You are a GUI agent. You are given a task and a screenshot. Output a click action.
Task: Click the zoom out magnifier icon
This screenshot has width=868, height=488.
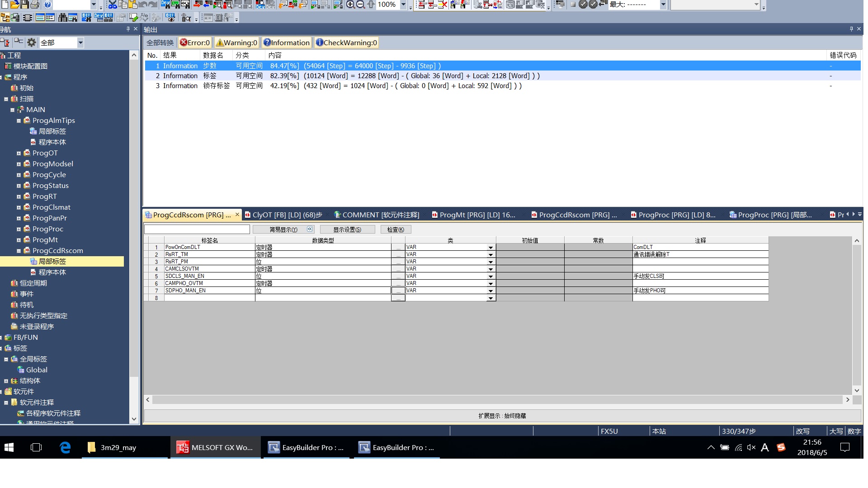pyautogui.click(x=360, y=5)
